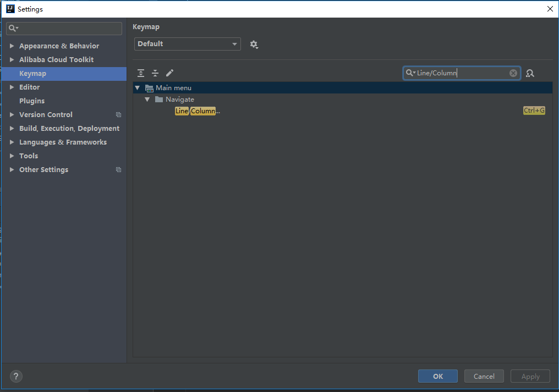This screenshot has width=559, height=392.
Task: Click magnifier icon in settings search box
Action: click(13, 28)
